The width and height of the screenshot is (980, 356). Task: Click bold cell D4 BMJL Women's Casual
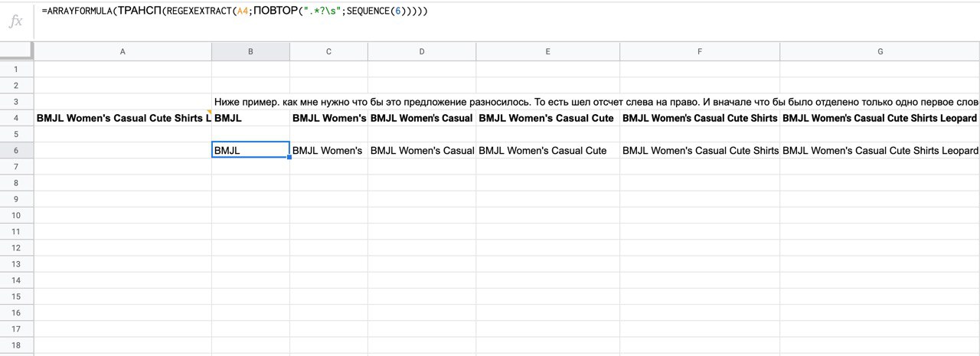(422, 118)
